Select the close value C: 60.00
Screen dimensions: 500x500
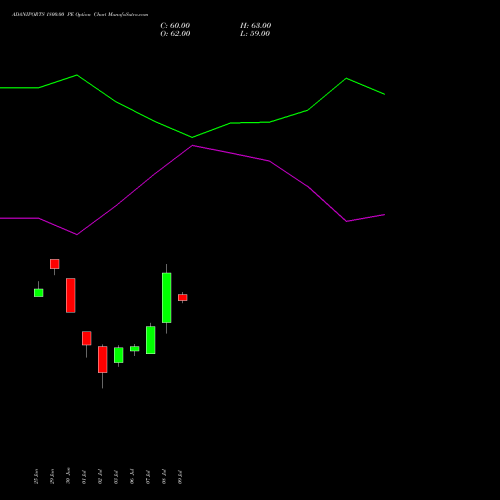[175, 26]
